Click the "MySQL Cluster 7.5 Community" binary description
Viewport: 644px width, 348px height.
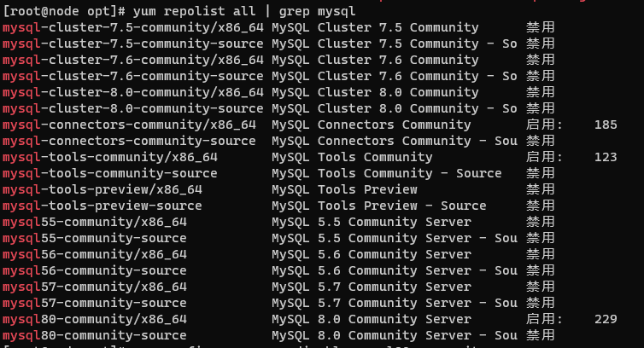pyautogui.click(x=375, y=27)
